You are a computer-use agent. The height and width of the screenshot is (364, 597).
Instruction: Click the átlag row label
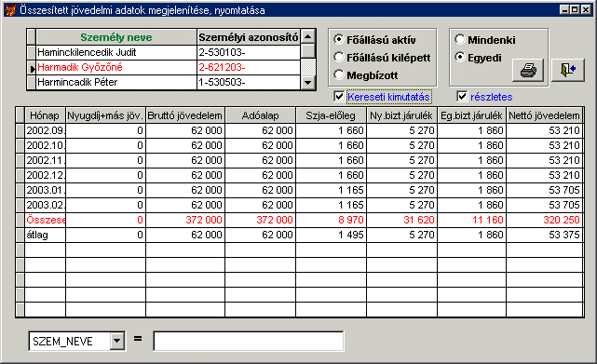[45, 235]
